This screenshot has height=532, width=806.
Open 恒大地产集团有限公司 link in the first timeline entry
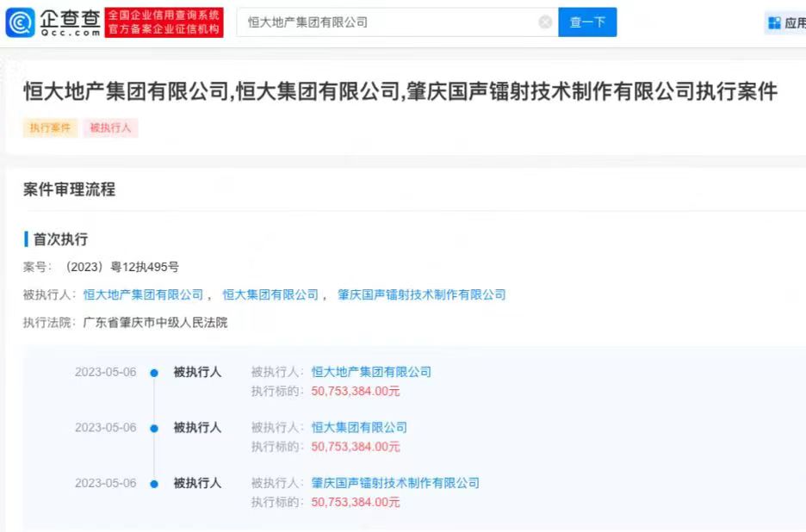click(371, 372)
